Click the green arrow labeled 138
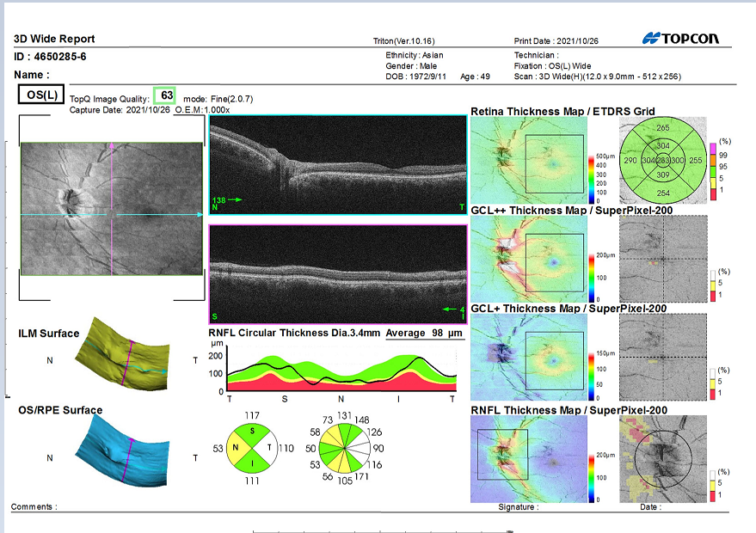756x533 pixels. (234, 199)
